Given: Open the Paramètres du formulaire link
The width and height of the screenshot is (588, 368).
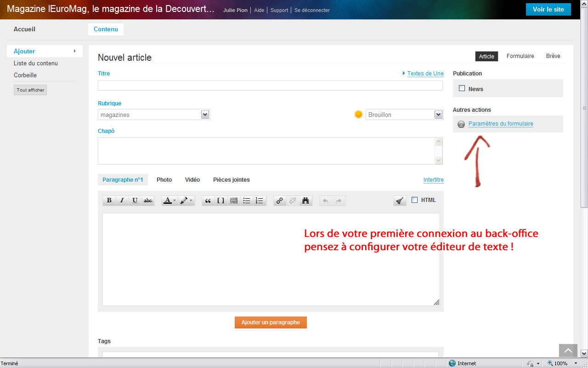Looking at the screenshot, I should [x=501, y=124].
